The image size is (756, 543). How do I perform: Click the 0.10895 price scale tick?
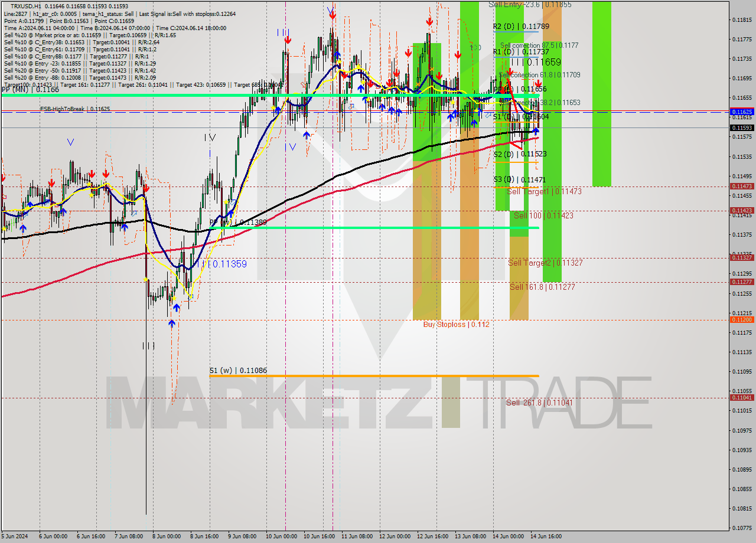(742, 469)
